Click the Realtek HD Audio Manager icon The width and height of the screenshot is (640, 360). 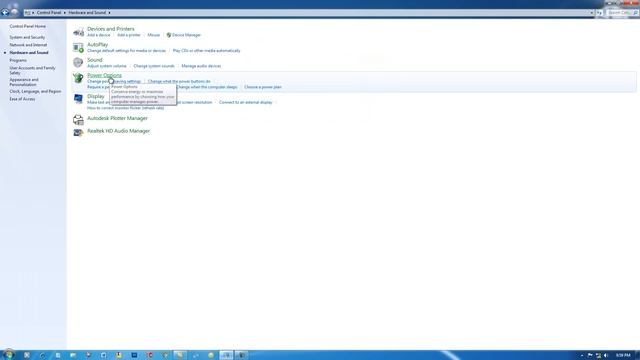[x=78, y=132]
